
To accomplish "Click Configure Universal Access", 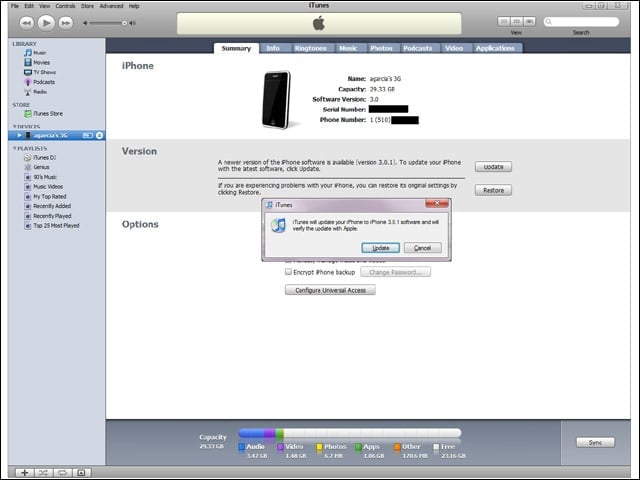I will coord(330,290).
